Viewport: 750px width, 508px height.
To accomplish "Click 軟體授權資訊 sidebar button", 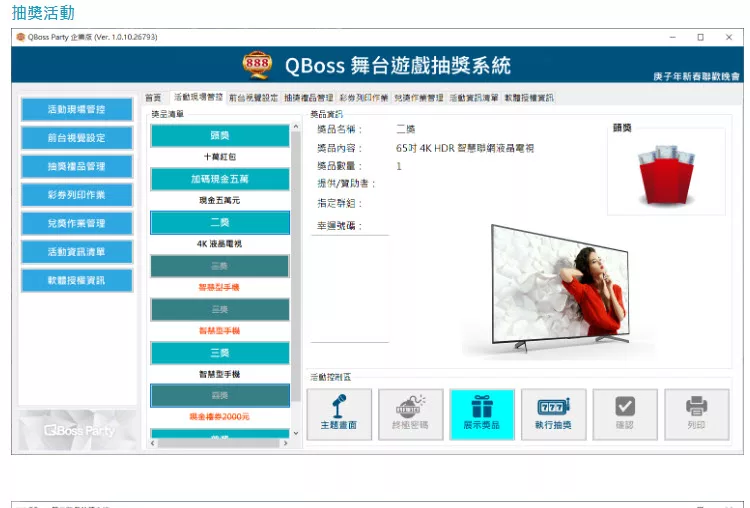I will (76, 280).
